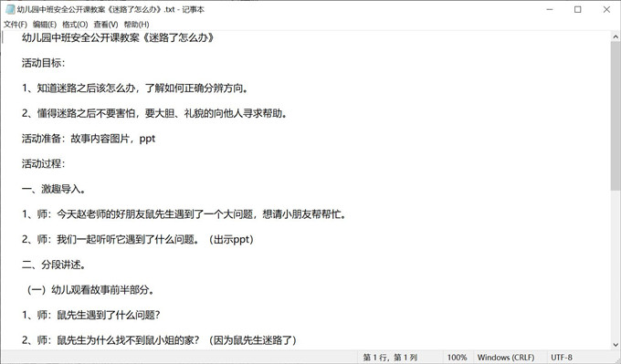Click the line starting with 2、师:我们一起听听它遇到了什么问题

(138, 239)
